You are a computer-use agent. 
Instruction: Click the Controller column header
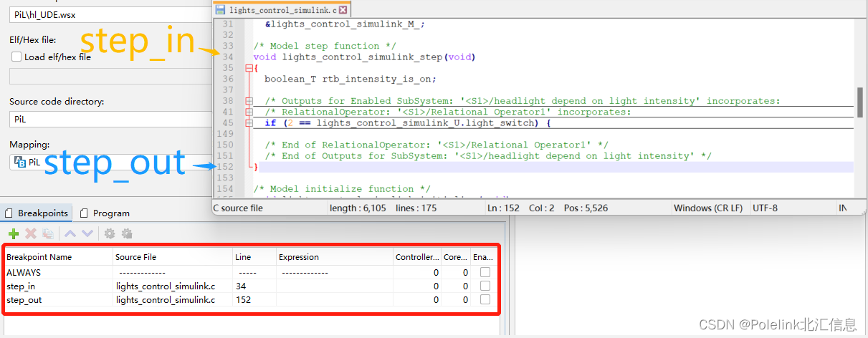[x=416, y=256]
